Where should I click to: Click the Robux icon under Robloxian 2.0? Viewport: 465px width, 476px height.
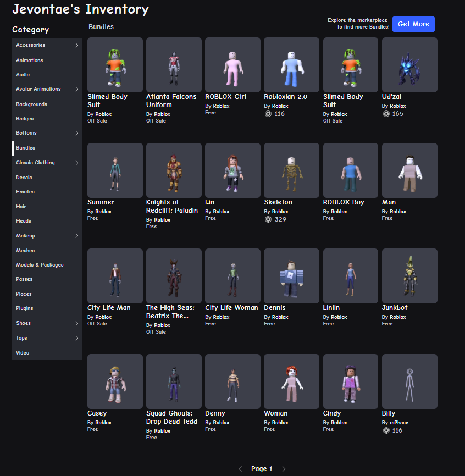click(x=268, y=114)
